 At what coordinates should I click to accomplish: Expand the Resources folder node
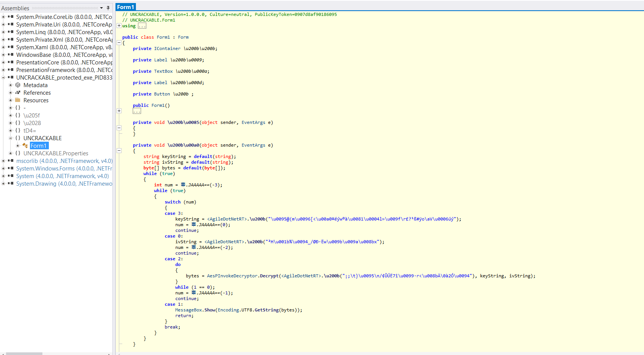[x=11, y=100]
